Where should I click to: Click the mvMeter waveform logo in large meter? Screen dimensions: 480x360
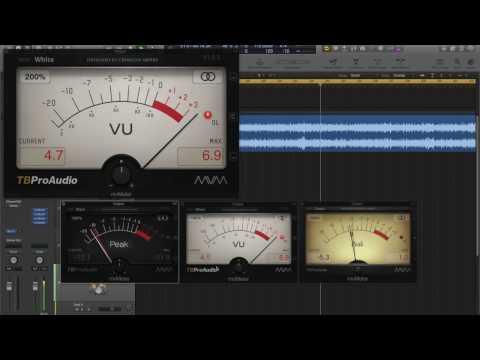211,180
